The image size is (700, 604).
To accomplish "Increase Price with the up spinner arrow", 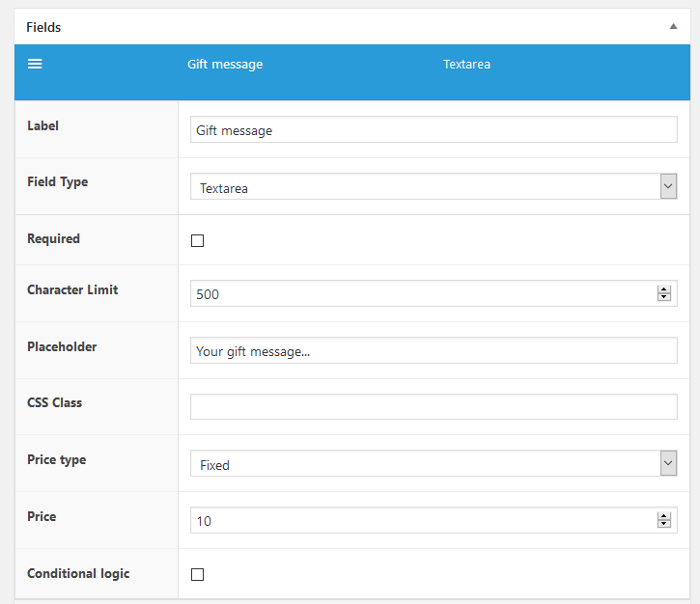I will coord(664,516).
